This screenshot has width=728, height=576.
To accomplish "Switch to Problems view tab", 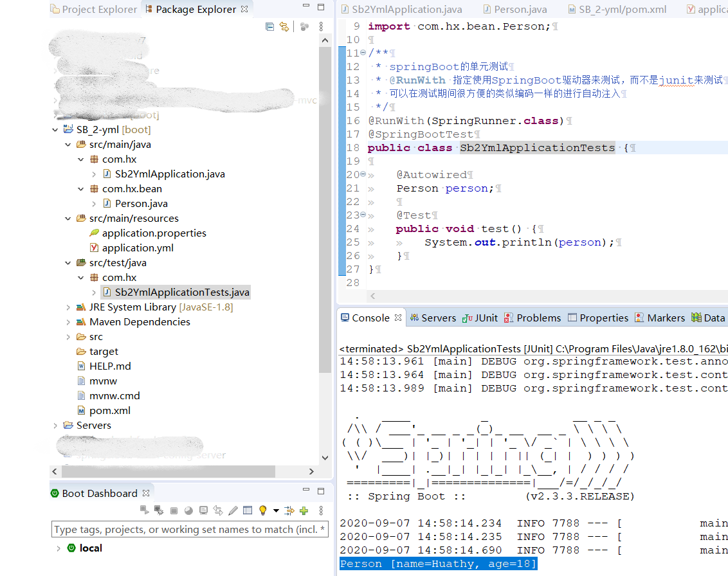I will point(532,318).
